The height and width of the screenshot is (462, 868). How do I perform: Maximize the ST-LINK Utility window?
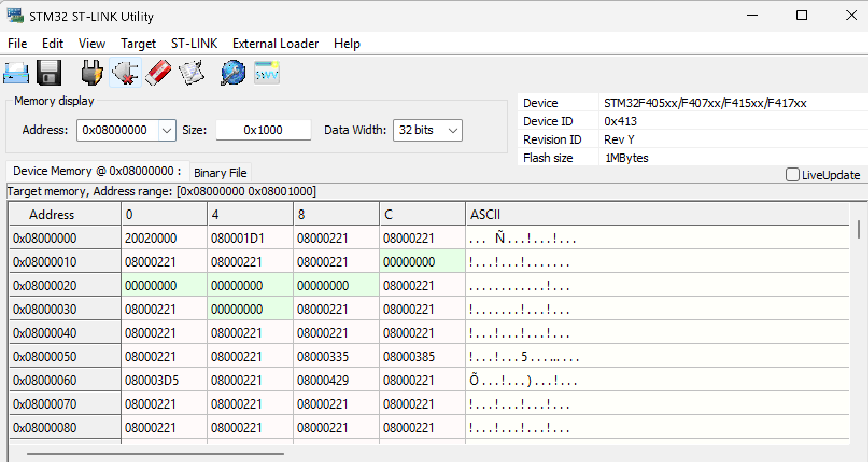click(x=802, y=16)
